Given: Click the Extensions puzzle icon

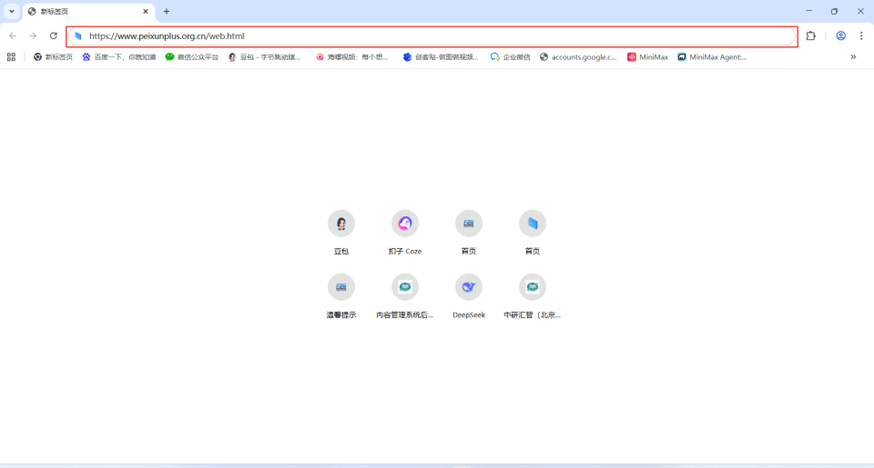Looking at the screenshot, I should (811, 36).
